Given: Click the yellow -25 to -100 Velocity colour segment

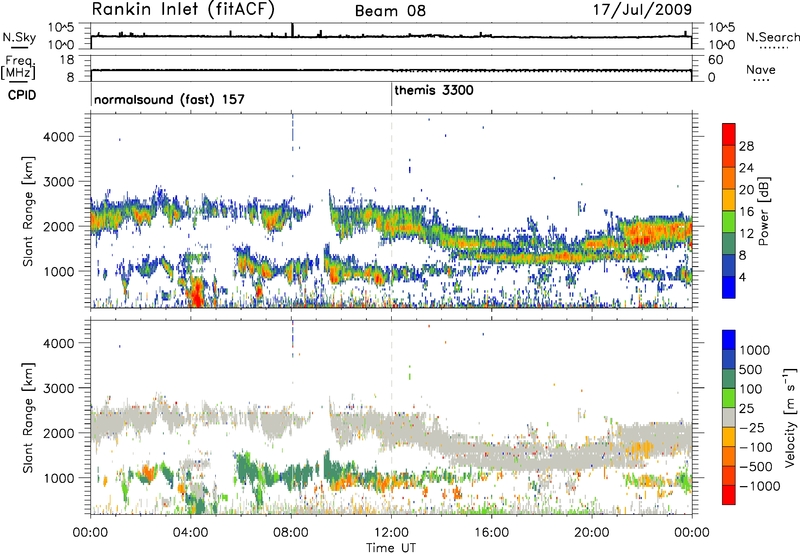Looking at the screenshot, I should (x=729, y=437).
